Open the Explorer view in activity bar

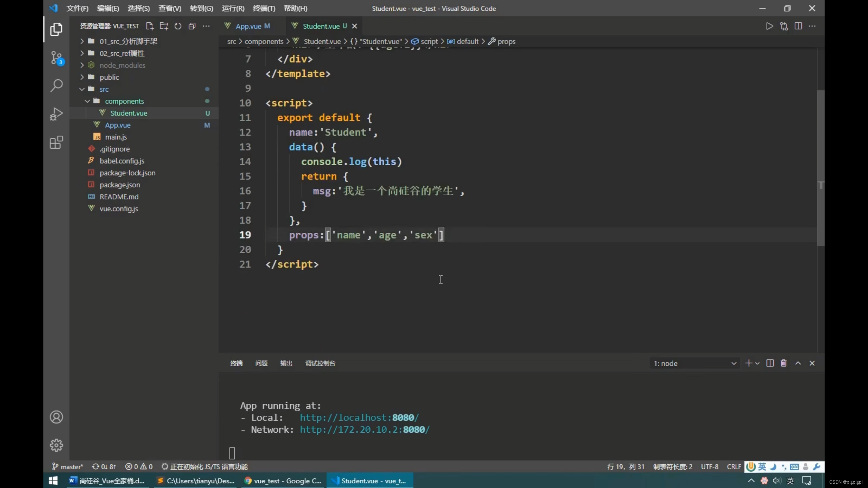[x=56, y=29]
